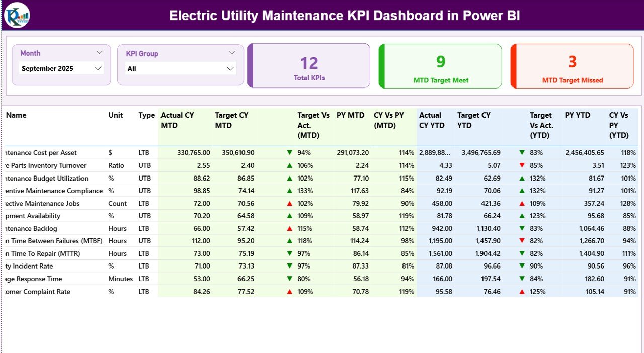The image size is (644, 353).
Task: Click the red triangle beside Corrective Maintenance Jobs
Action: pyautogui.click(x=289, y=203)
